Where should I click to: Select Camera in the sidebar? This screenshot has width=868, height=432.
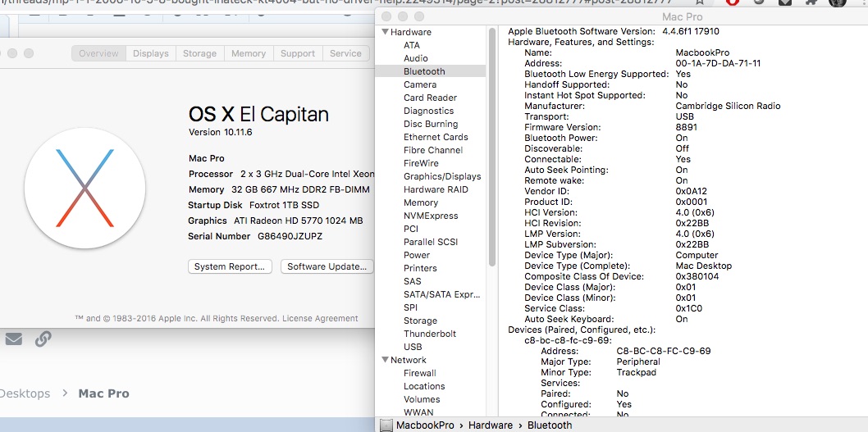click(x=419, y=84)
